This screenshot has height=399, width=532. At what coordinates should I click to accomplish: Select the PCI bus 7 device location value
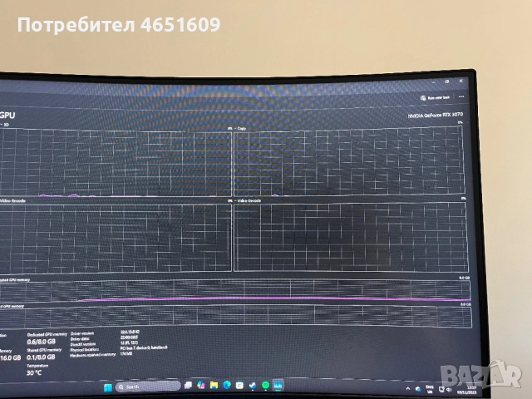(144, 347)
